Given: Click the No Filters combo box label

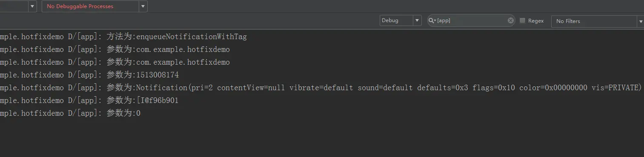Looking at the screenshot, I should (568, 21).
